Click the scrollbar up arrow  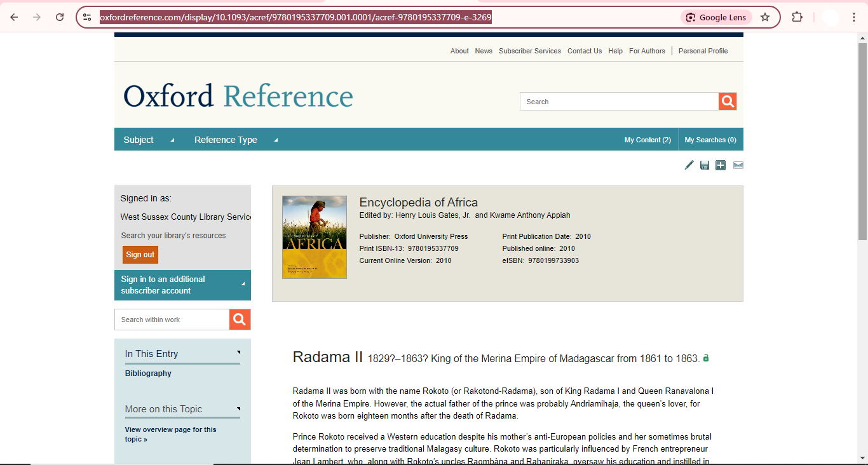pyautogui.click(x=862, y=37)
